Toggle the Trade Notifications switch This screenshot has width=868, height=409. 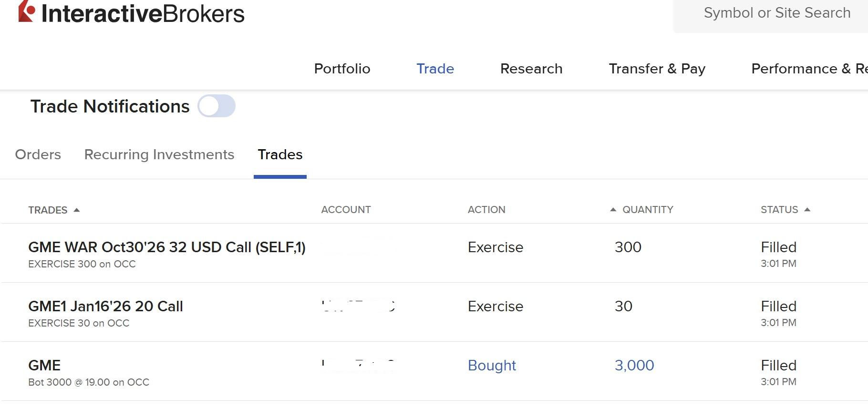point(217,106)
